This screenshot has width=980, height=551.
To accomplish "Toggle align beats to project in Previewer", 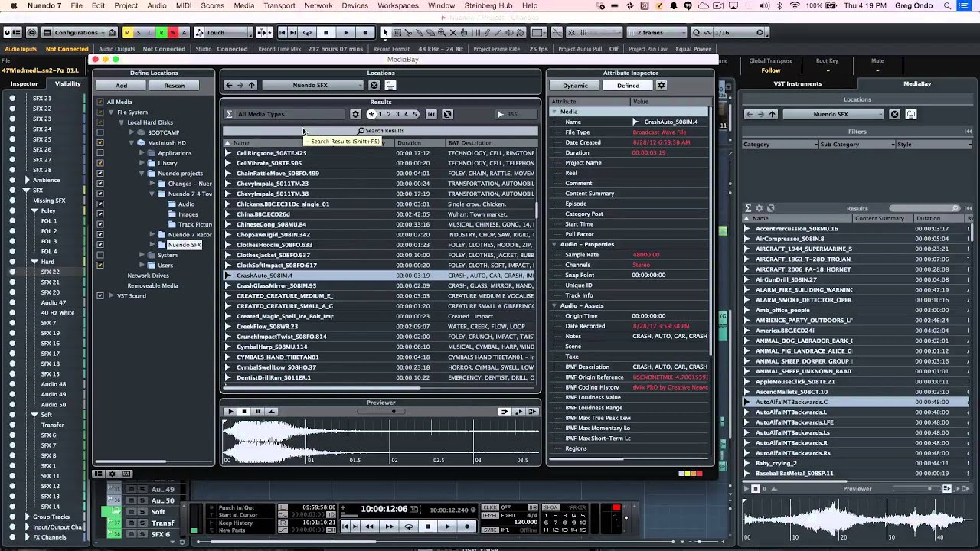I will coord(518,412).
